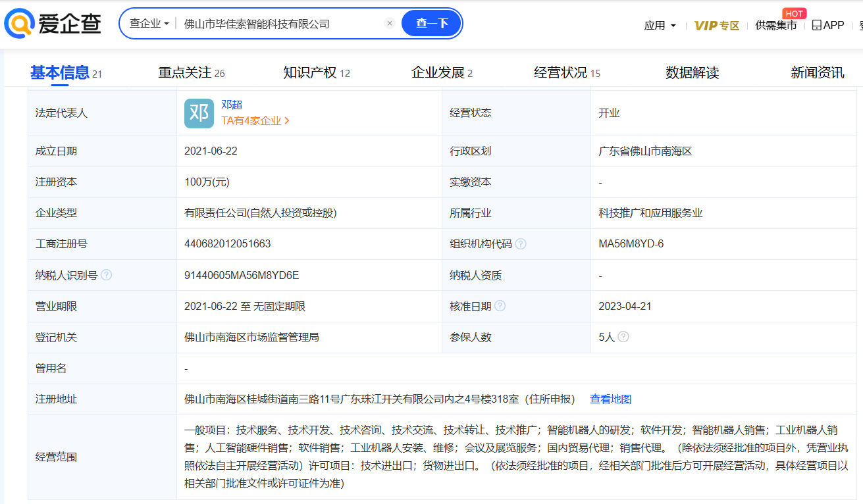This screenshot has width=863, height=504.
Task: Select the 所属行业 value 科技推广和应用服务业
Action: coord(650,213)
